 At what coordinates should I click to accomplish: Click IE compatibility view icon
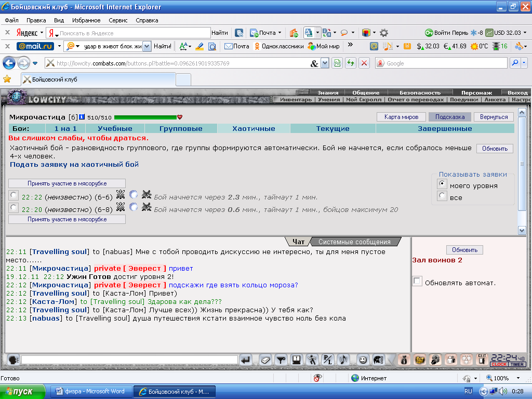coord(337,63)
